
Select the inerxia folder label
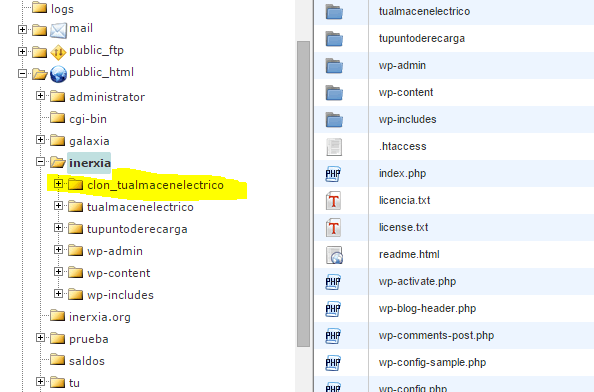89,163
